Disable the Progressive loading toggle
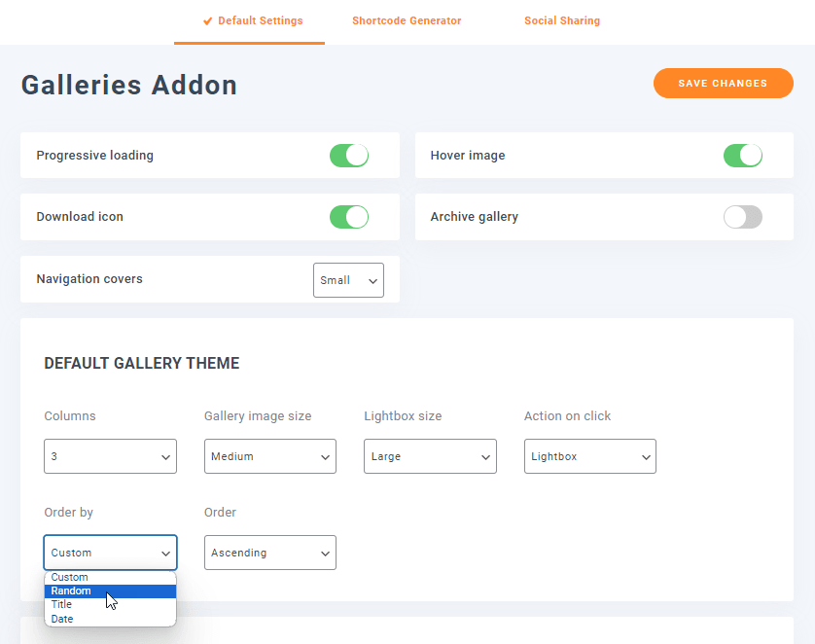 point(349,156)
